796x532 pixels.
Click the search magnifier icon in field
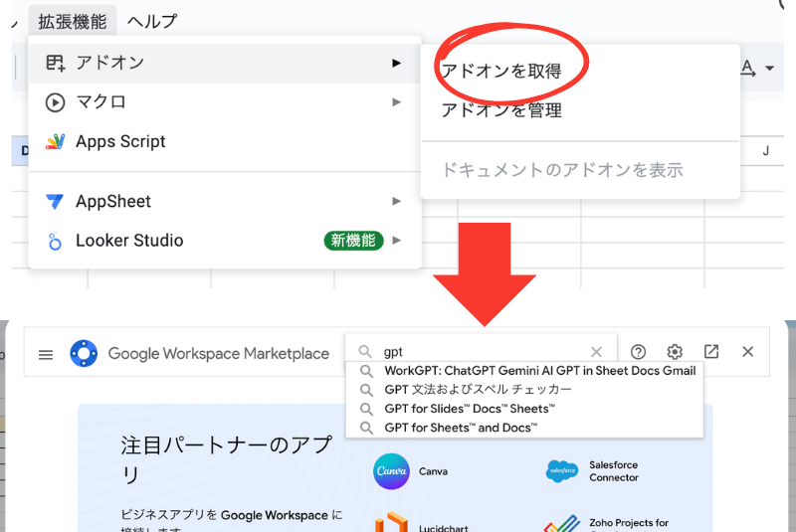coord(364,351)
